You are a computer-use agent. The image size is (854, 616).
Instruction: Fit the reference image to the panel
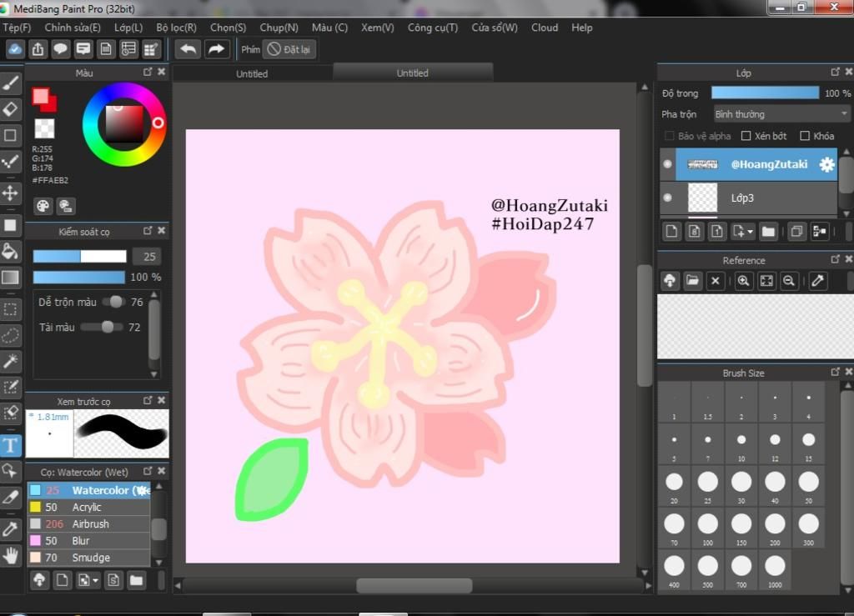pyautogui.click(x=766, y=281)
